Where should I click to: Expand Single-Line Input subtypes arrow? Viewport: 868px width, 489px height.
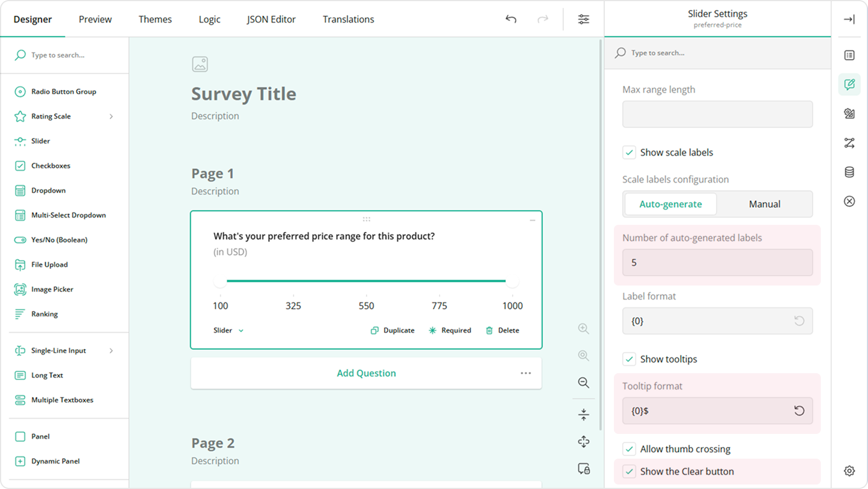tap(111, 351)
